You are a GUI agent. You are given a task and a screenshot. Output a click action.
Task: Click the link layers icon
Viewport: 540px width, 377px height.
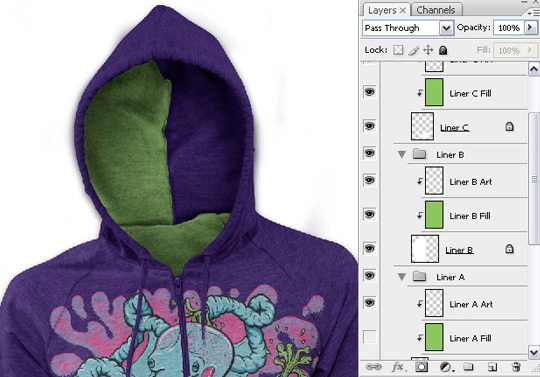tap(374, 367)
